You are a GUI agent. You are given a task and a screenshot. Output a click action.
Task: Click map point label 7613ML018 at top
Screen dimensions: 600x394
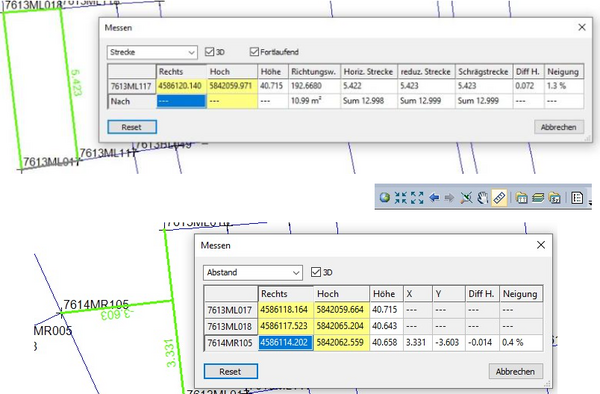pos(33,5)
